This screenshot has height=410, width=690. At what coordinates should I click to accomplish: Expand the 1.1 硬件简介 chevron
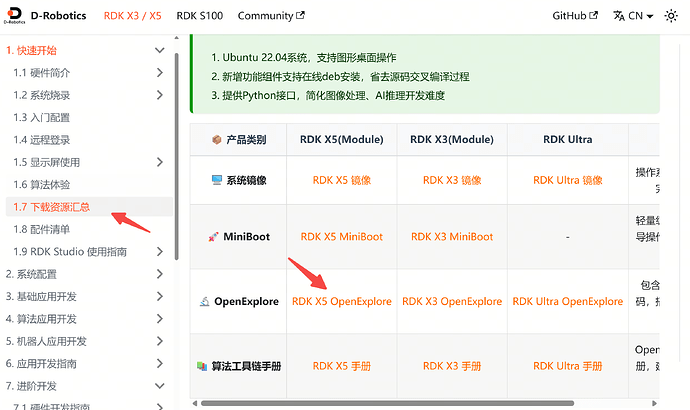pyautogui.click(x=160, y=73)
